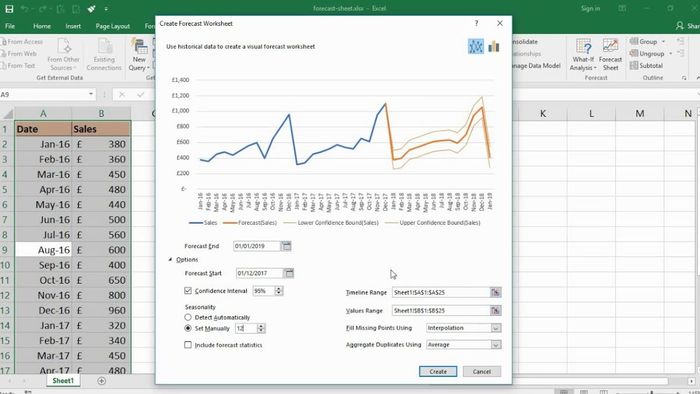Select the line chart type icon

(475, 46)
